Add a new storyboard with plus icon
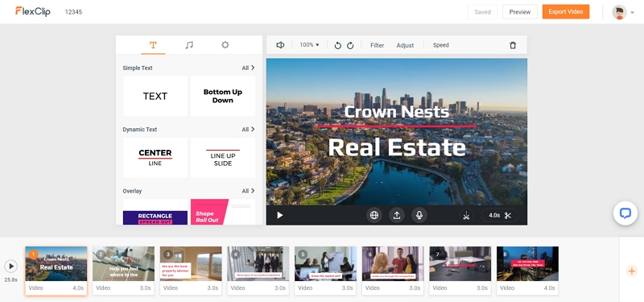The image size is (644, 302). pyautogui.click(x=632, y=271)
